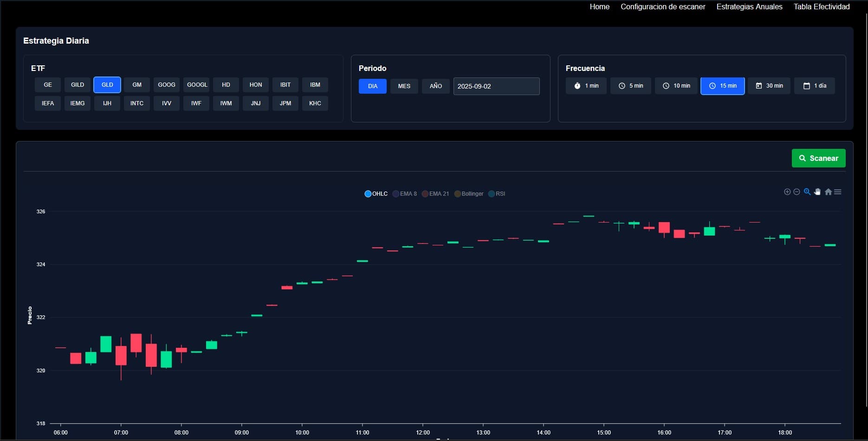Go to Estrategias Anuales

coord(749,6)
